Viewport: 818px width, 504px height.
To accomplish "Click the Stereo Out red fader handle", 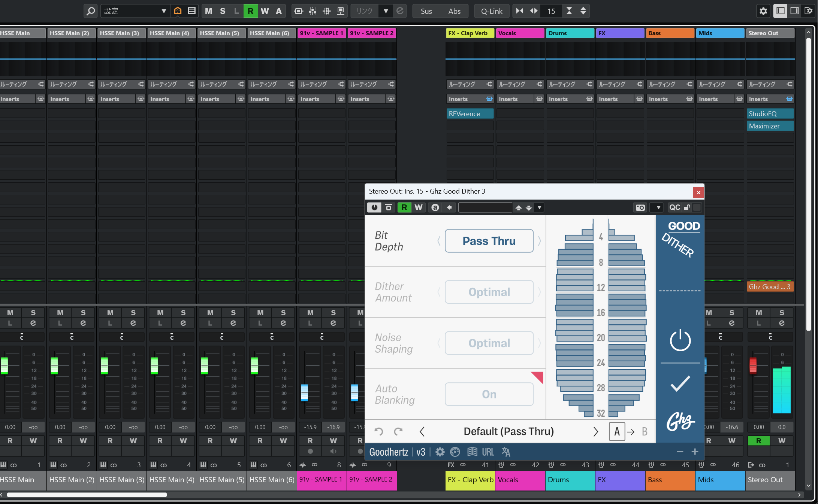I will point(753,365).
